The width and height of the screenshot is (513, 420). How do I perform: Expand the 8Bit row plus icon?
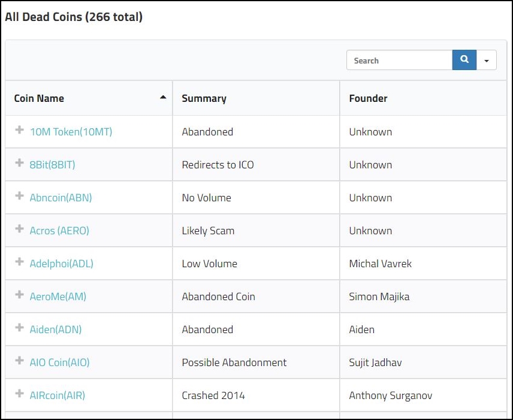19,163
